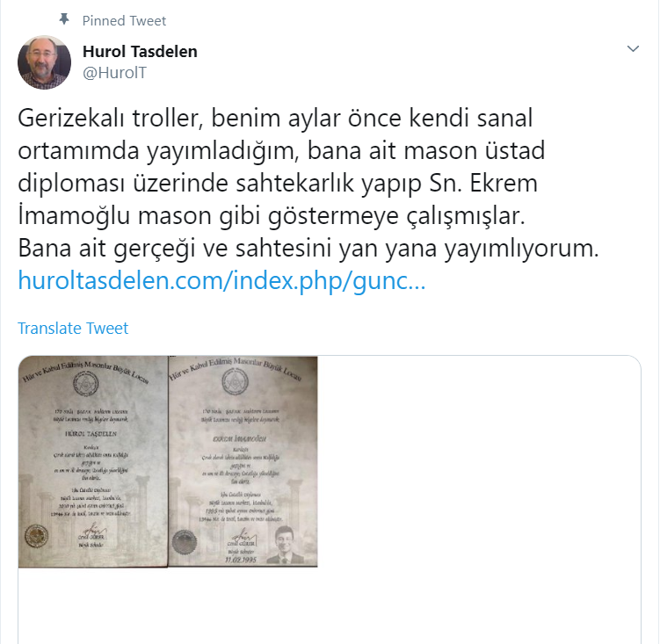Open the @HurolT handle link
Image resolution: width=660 pixels, height=644 pixels.
coord(114,73)
